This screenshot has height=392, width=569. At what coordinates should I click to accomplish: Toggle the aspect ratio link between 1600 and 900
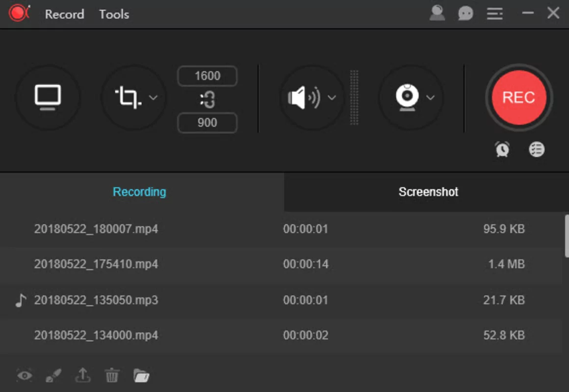pos(207,99)
